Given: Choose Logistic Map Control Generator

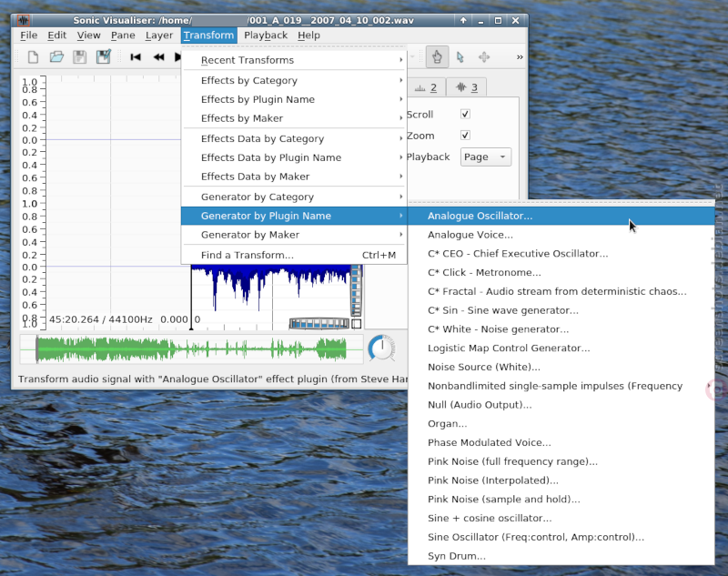Looking at the screenshot, I should [561, 349].
